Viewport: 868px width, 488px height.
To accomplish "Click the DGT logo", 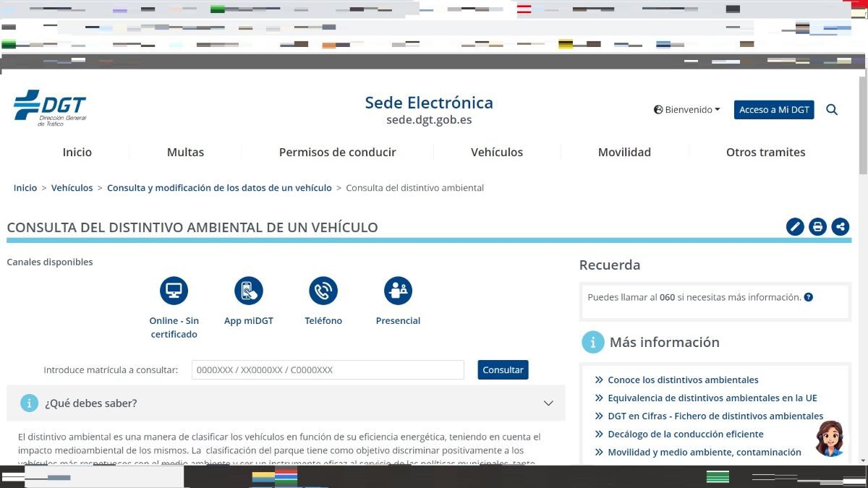I will coord(49,105).
